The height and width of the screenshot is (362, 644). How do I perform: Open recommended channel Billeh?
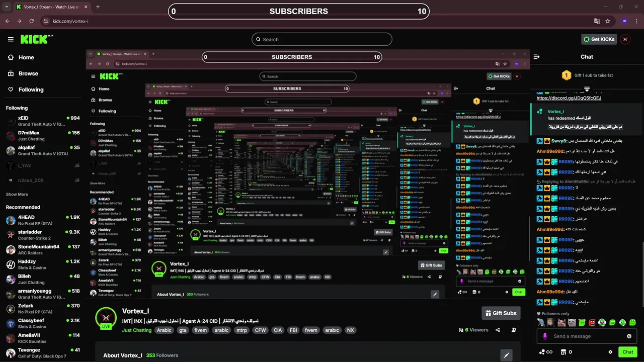click(43, 279)
